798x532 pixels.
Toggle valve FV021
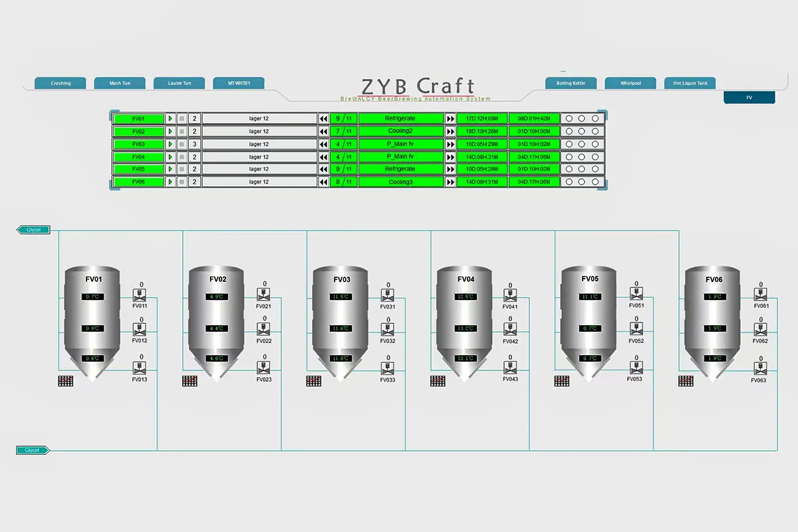tap(263, 295)
